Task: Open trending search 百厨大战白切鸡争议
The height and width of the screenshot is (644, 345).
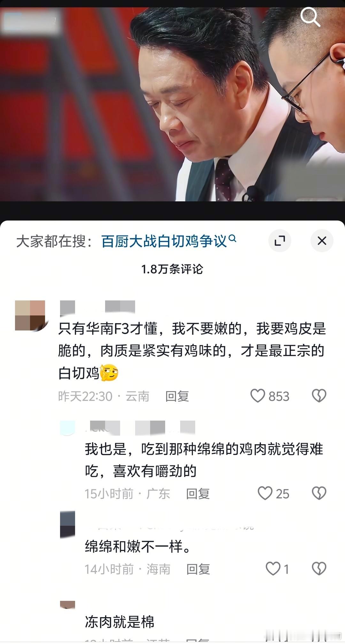Action: click(x=164, y=241)
